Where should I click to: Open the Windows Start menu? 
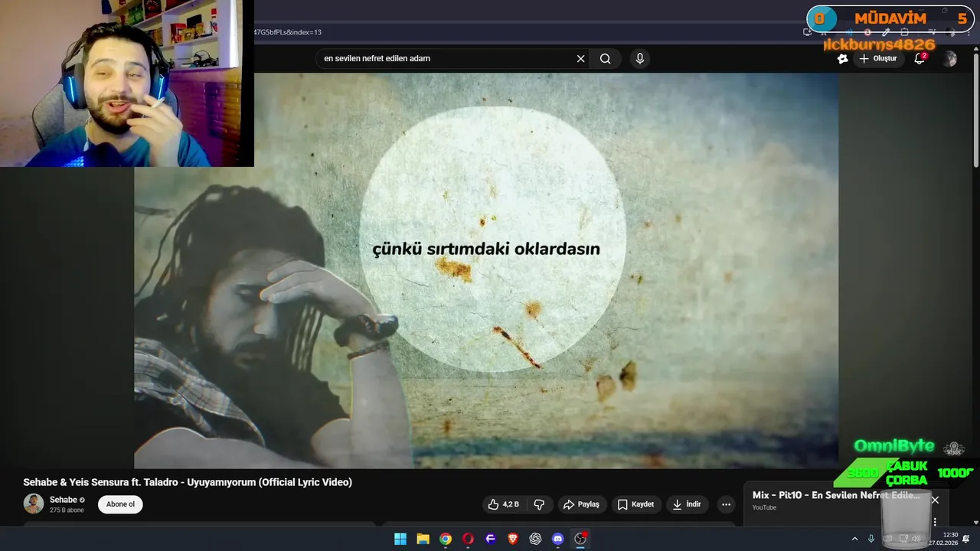(400, 539)
